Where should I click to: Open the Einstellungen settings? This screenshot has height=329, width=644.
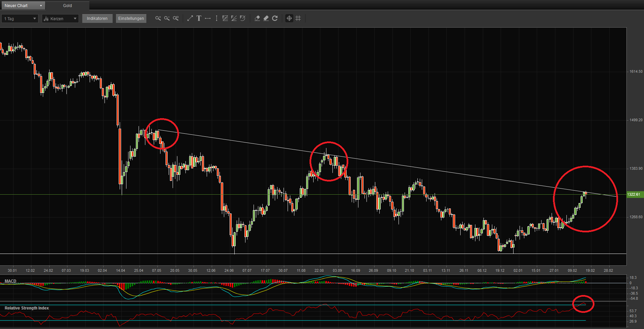[131, 19]
